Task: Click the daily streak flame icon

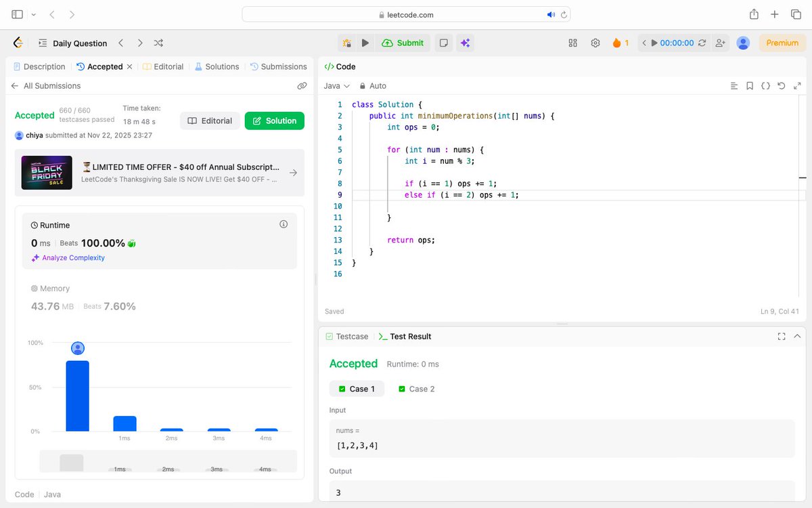Action: click(616, 43)
